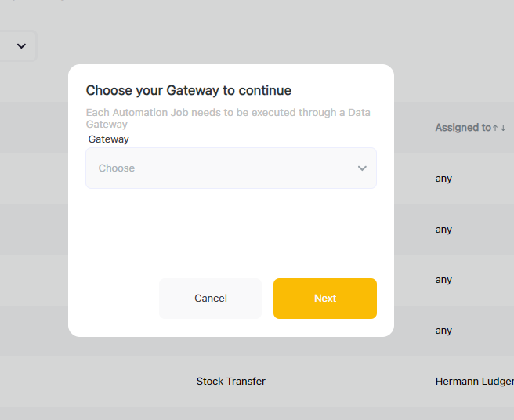Click the up-arrow sort icon beside Assigned to
514x420 pixels.
(495, 128)
